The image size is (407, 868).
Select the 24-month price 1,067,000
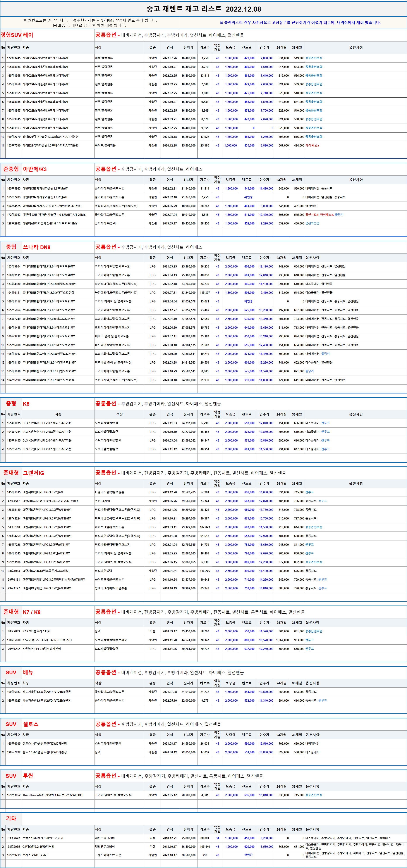coord(282,640)
